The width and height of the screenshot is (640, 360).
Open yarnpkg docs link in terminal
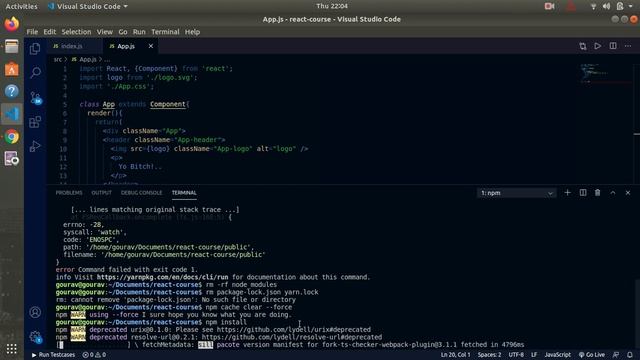coord(162,277)
